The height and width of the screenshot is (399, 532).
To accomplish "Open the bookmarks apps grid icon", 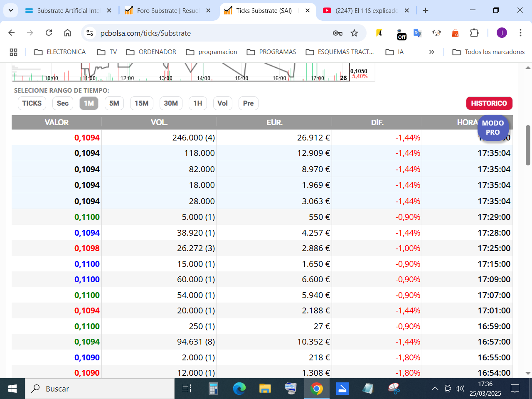I will 13,52.
